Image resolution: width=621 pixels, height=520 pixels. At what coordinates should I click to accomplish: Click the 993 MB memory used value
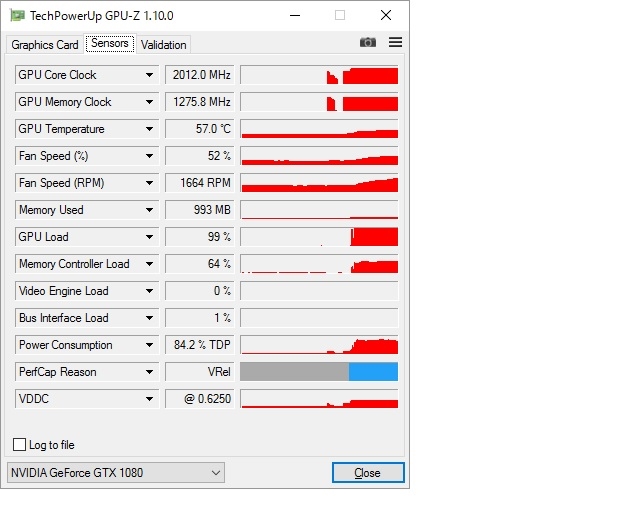200,210
